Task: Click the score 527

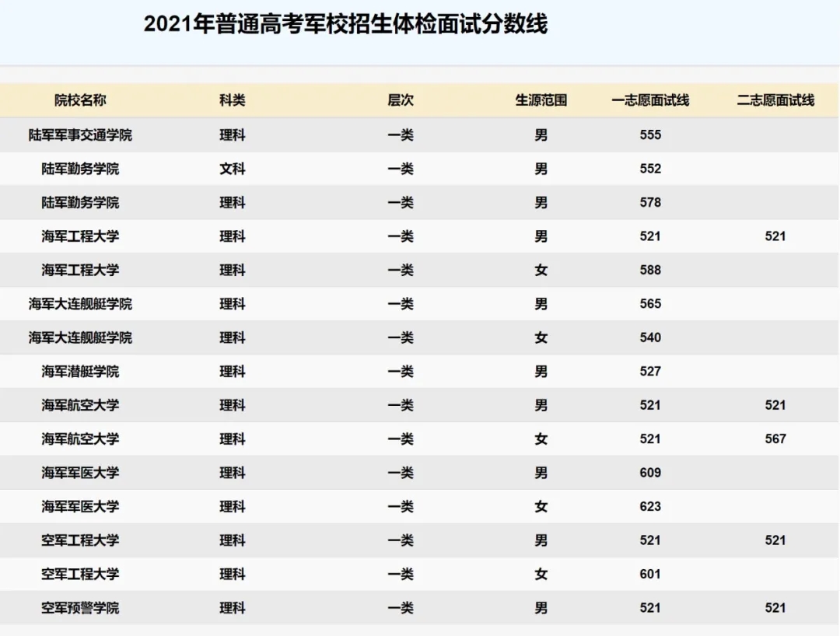Action: pos(650,371)
